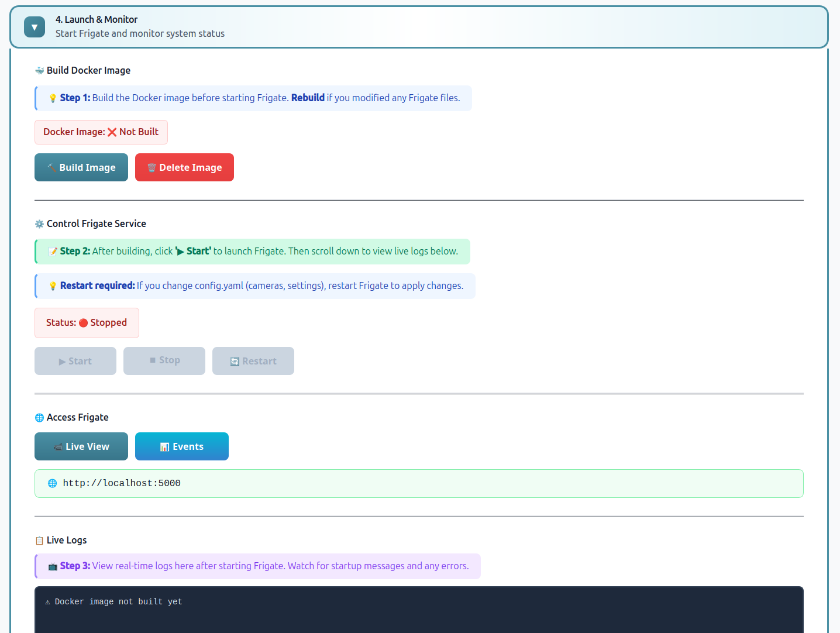Image resolution: width=840 pixels, height=633 pixels.
Task: Click the whale icon beside Build Docker Image
Action: (39, 71)
